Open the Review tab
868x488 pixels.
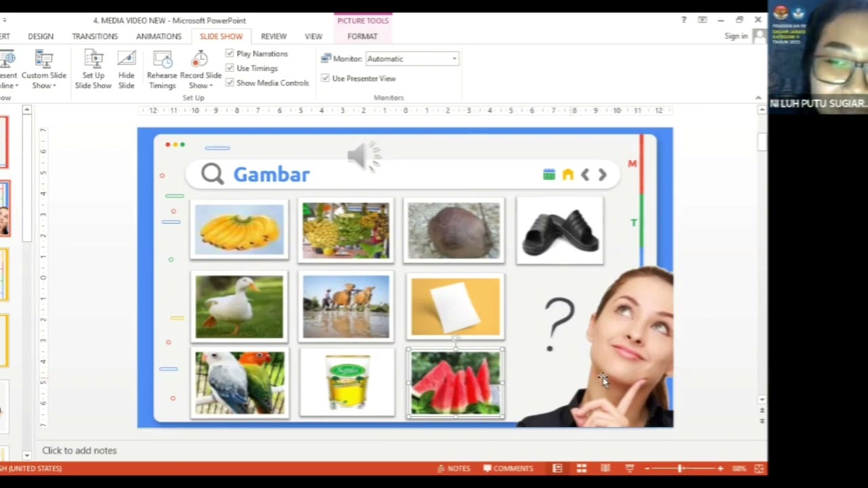pos(274,37)
